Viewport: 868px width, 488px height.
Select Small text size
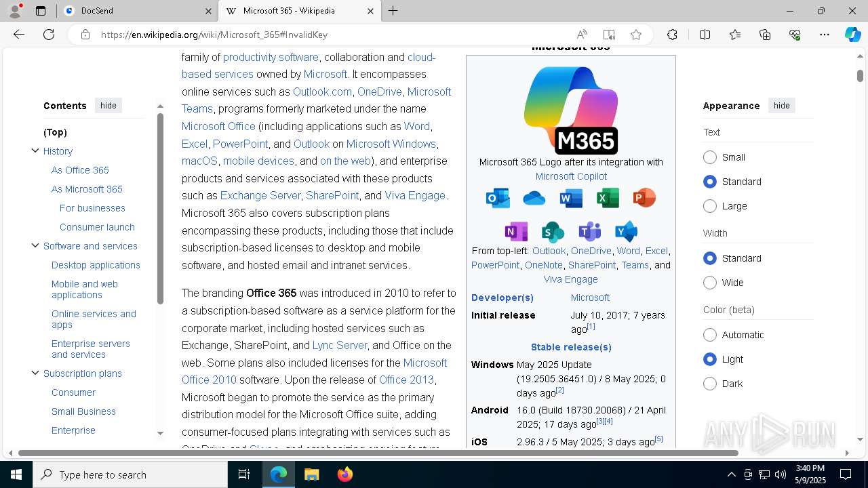710,157
